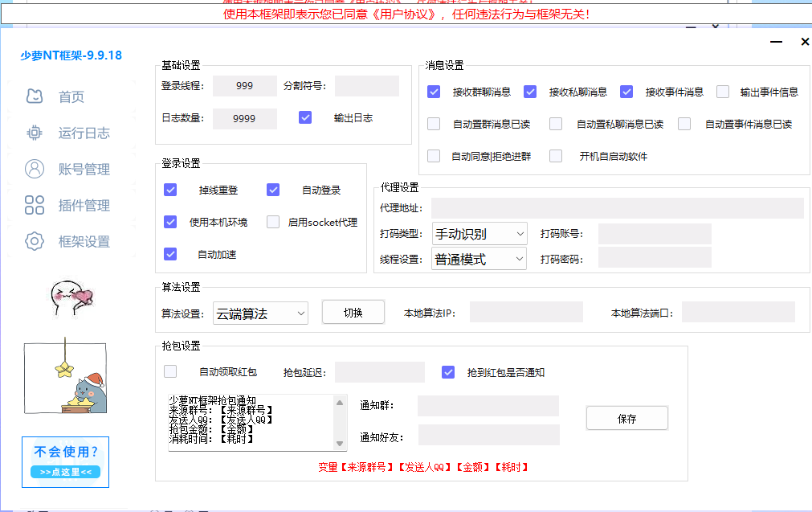Click the 框架设置 gear icon
Screen dimensions: 812x512
(35, 241)
